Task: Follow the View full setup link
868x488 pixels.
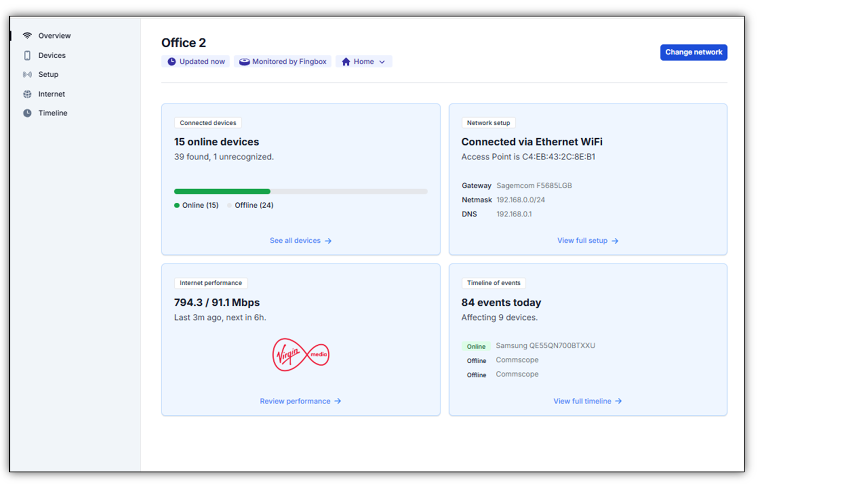Action: click(x=588, y=241)
